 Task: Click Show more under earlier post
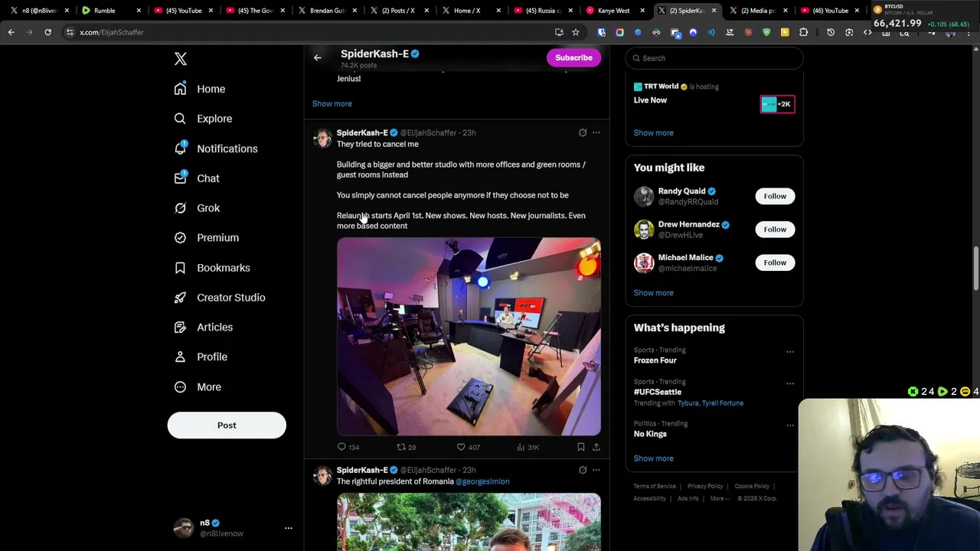(x=332, y=103)
